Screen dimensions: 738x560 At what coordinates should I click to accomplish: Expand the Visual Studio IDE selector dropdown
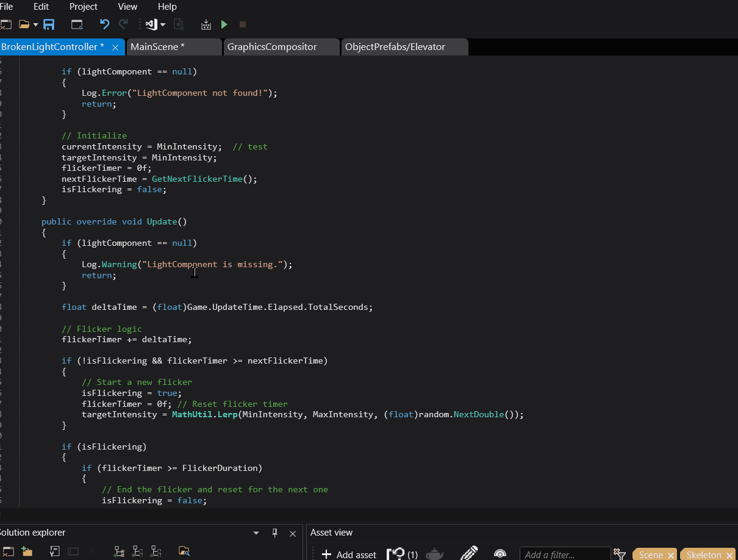(x=163, y=24)
